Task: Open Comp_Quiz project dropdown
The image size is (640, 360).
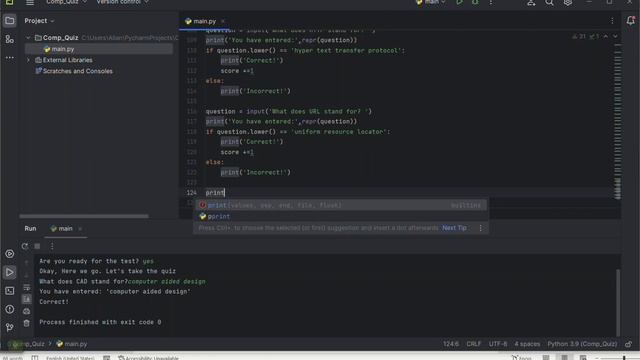Action: point(66,2)
